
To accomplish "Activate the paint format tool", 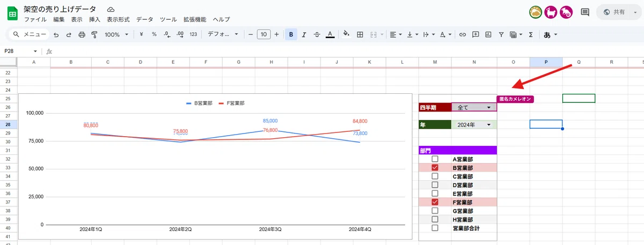I will pyautogui.click(x=94, y=34).
